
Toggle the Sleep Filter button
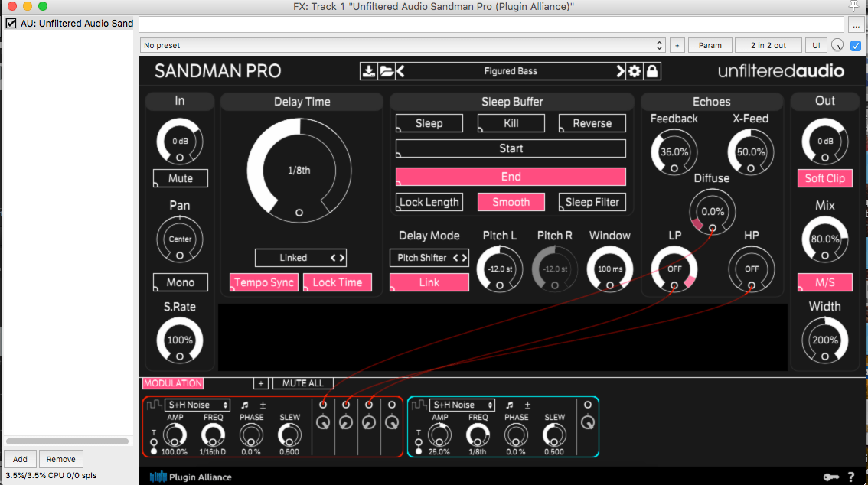click(x=592, y=202)
